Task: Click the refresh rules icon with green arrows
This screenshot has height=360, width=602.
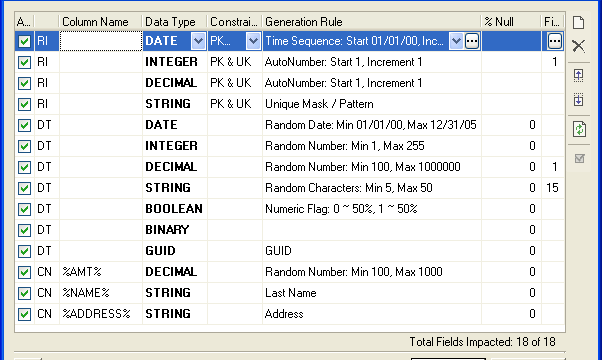Action: coord(579,129)
